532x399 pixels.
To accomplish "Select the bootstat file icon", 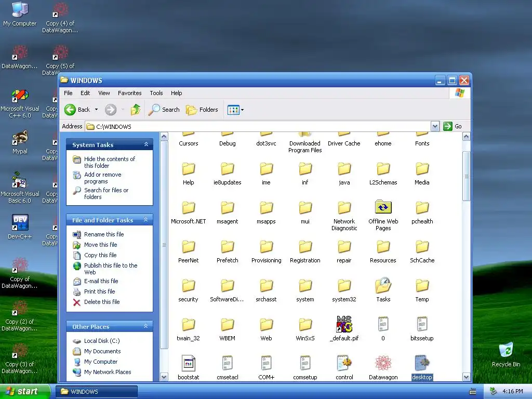I will 188,363.
